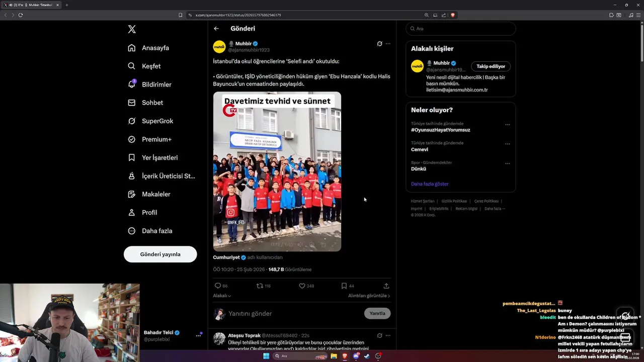Click the Takip ediliyor button for Muhbir
Image resolution: width=644 pixels, height=362 pixels.
tap(491, 66)
